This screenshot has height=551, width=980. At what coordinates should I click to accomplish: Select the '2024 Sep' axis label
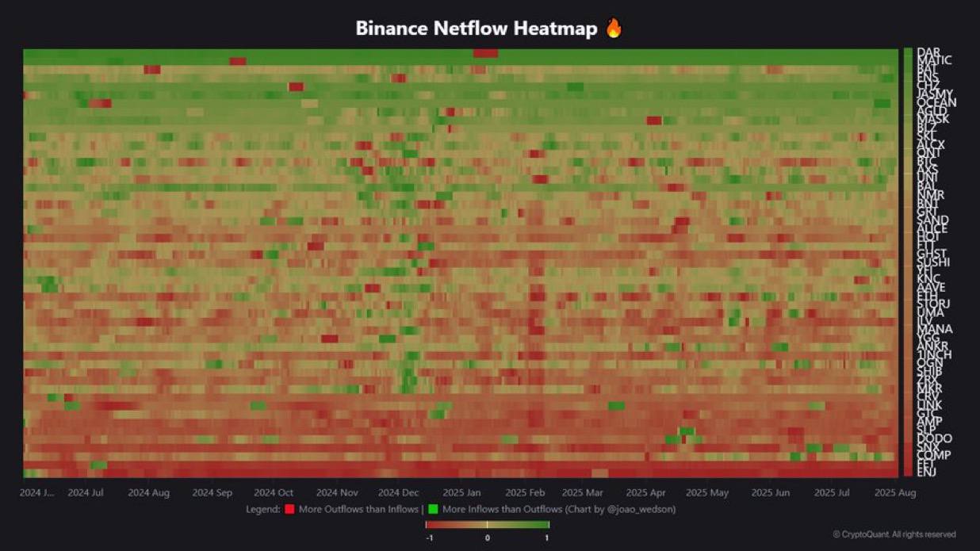point(212,492)
